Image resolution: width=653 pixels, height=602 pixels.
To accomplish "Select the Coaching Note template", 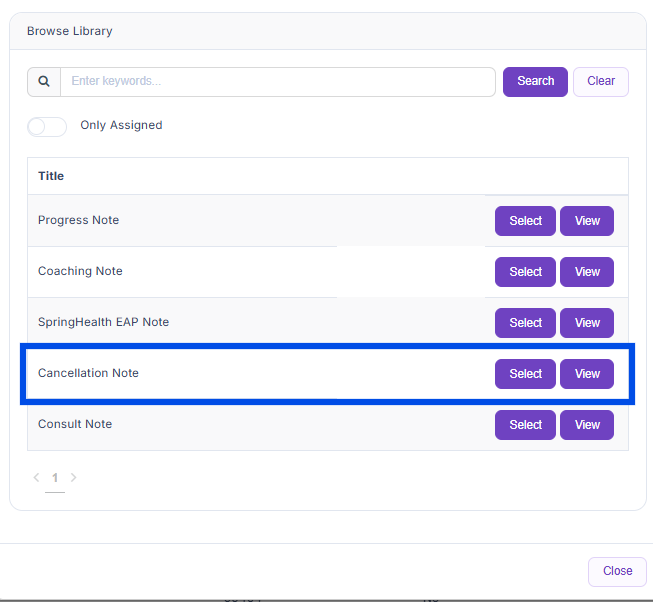I will [x=525, y=272].
